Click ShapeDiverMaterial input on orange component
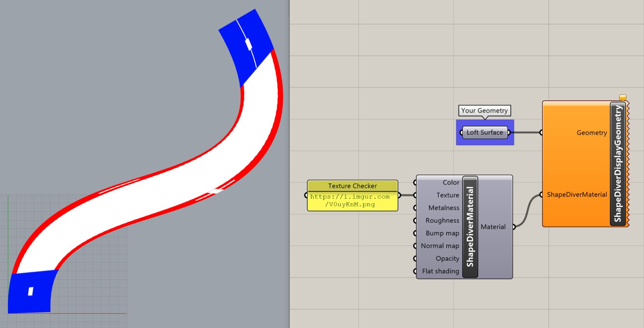The image size is (644, 328). (577, 195)
